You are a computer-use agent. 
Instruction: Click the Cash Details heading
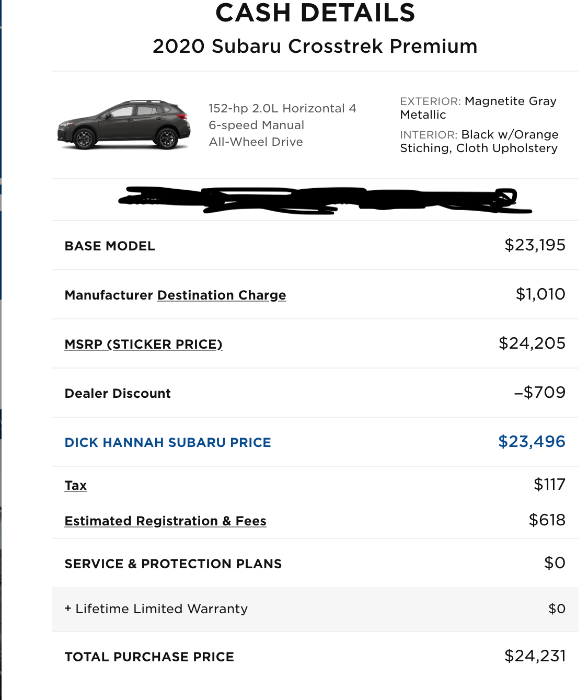[x=315, y=13]
